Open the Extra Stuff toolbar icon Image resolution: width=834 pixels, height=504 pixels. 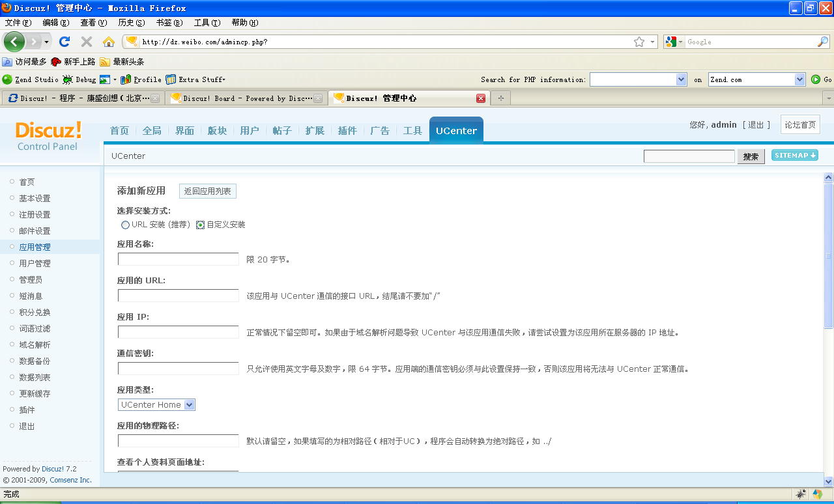[x=171, y=79]
